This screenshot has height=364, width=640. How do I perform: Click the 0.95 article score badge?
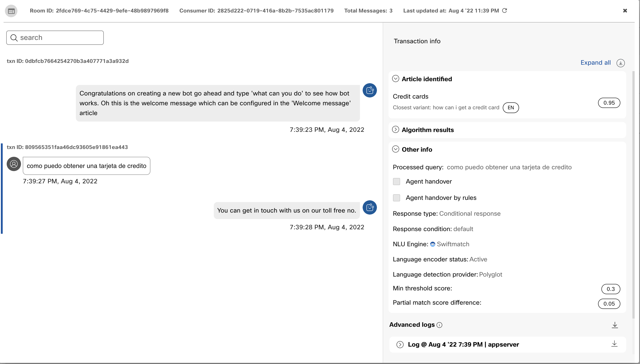point(609,103)
